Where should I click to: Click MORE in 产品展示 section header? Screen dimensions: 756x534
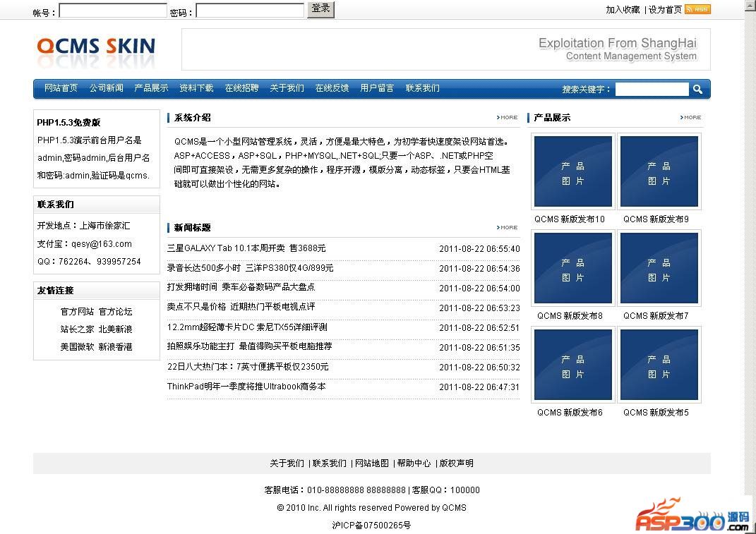tap(691, 118)
